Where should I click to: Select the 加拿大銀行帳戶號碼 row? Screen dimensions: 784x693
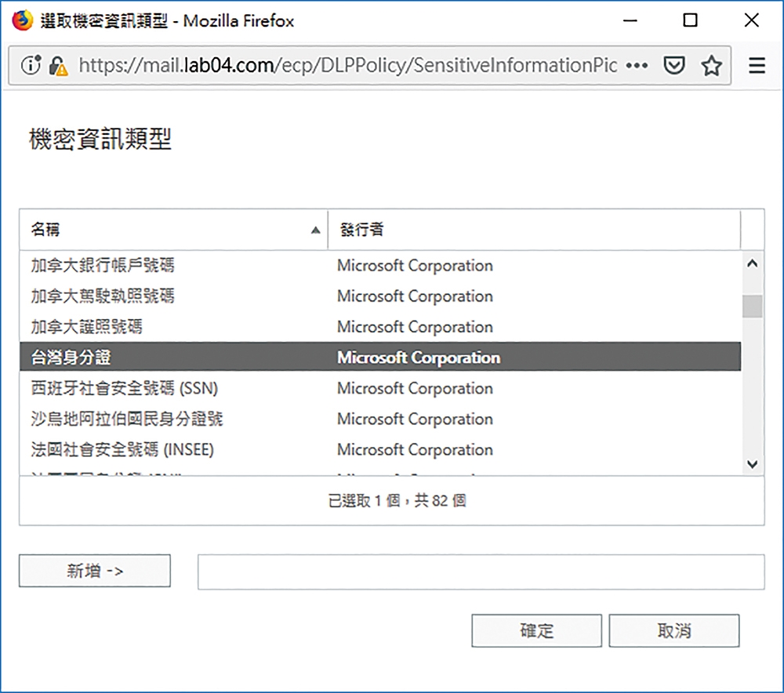380,265
